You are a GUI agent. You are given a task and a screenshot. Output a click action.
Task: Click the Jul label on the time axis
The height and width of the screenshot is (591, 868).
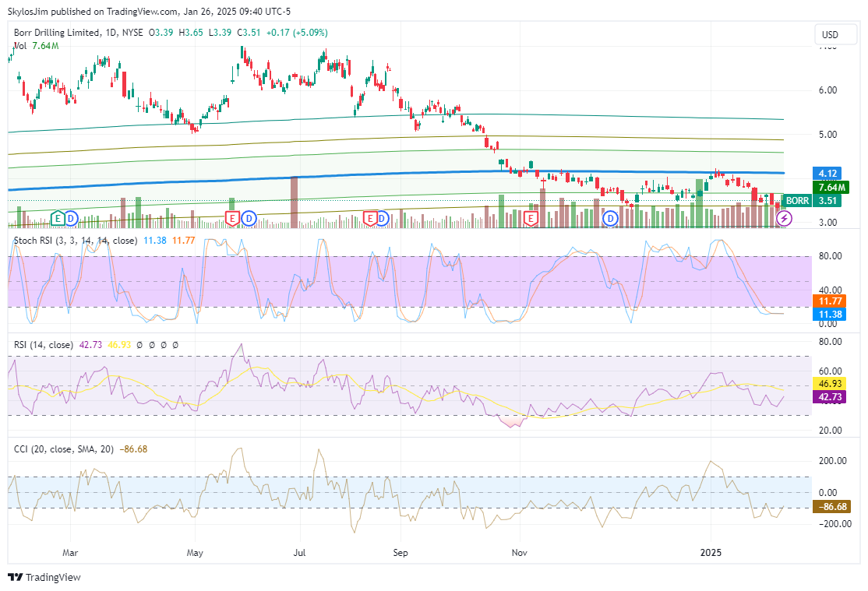tap(299, 553)
